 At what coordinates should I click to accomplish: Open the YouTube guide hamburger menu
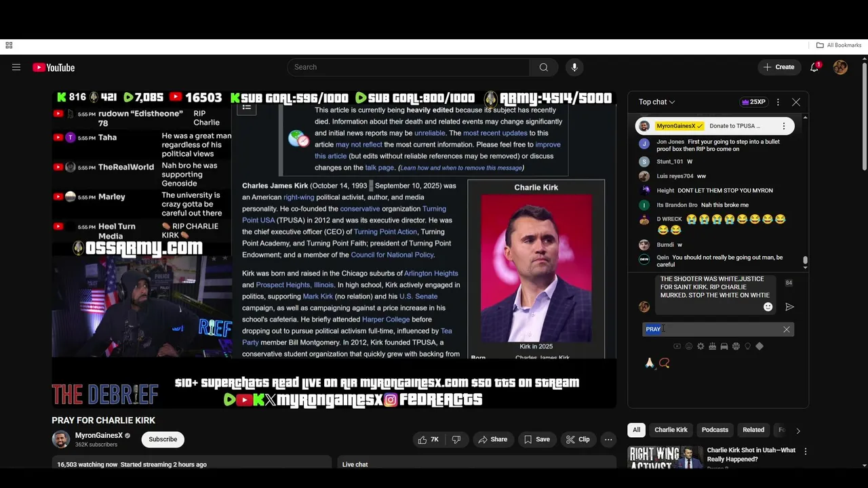(x=16, y=67)
